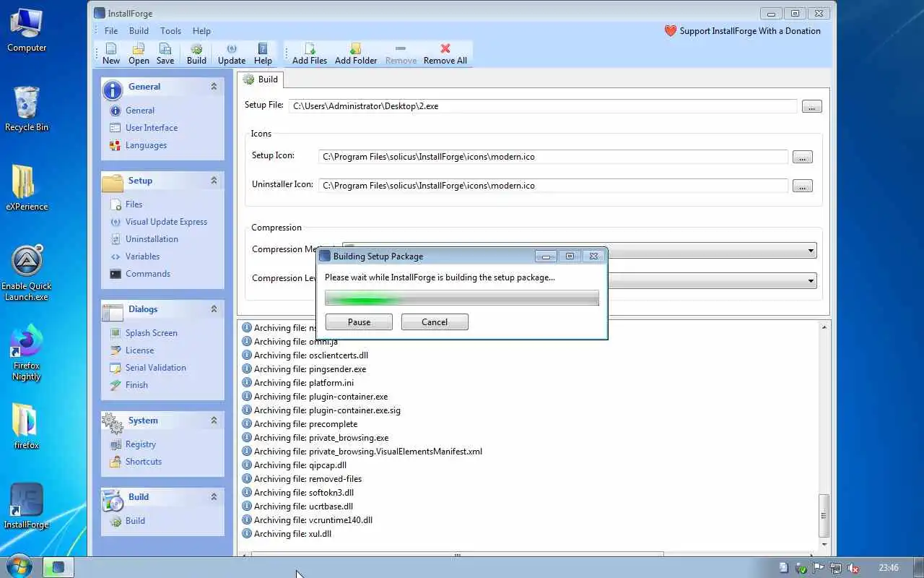Open a project with the Open toolbar icon
924x578 pixels.
point(139,54)
